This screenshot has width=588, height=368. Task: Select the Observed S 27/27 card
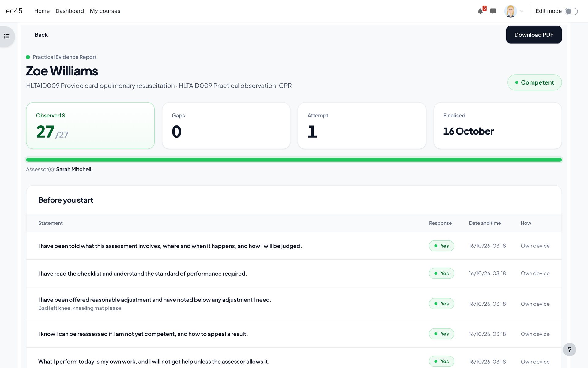pos(90,126)
